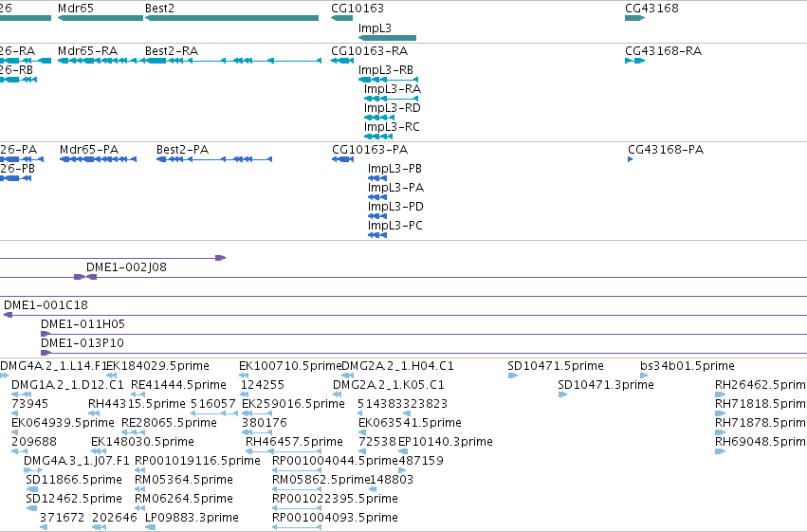Select Mdr65-RA transcript label
This screenshot has width=807, height=532.
pyautogui.click(x=87, y=51)
